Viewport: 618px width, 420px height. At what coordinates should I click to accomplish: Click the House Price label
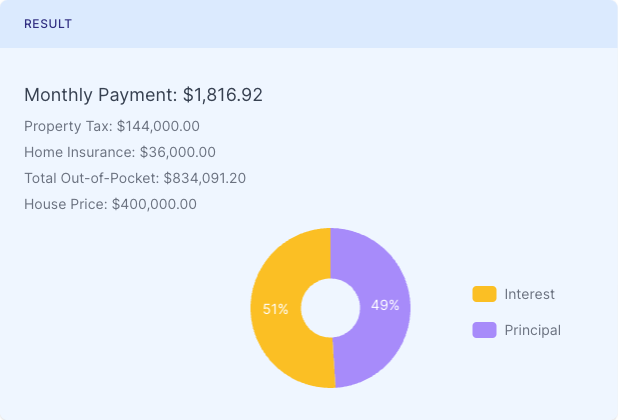[65, 204]
